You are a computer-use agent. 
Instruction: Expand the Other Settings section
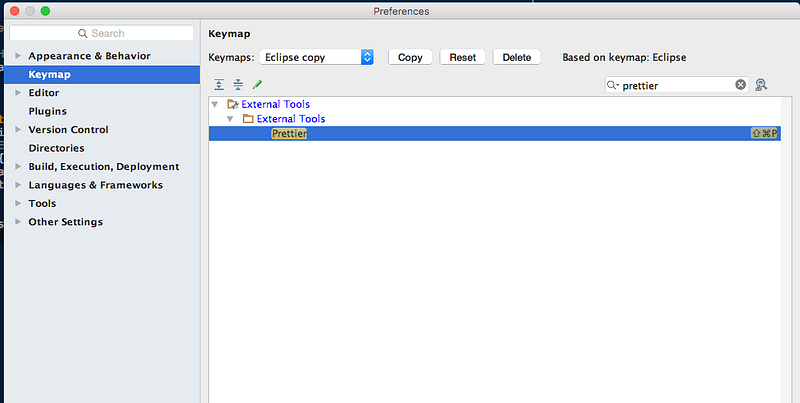[18, 221]
